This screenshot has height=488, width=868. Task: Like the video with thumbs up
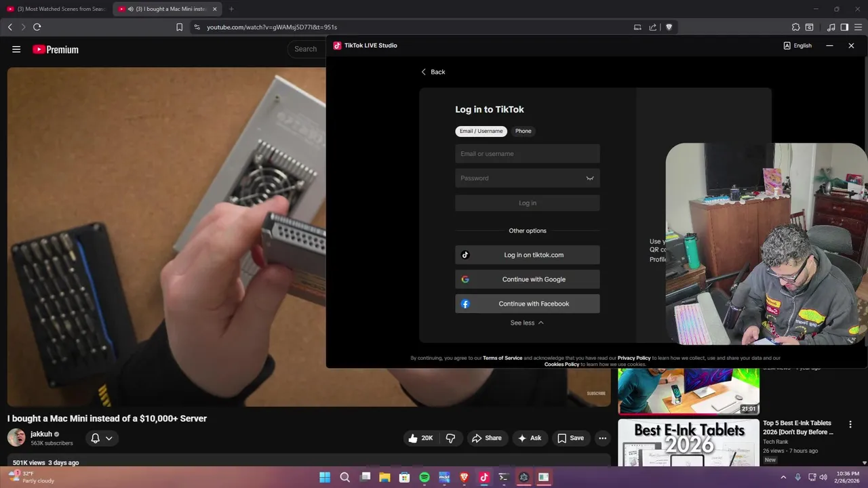click(x=420, y=438)
